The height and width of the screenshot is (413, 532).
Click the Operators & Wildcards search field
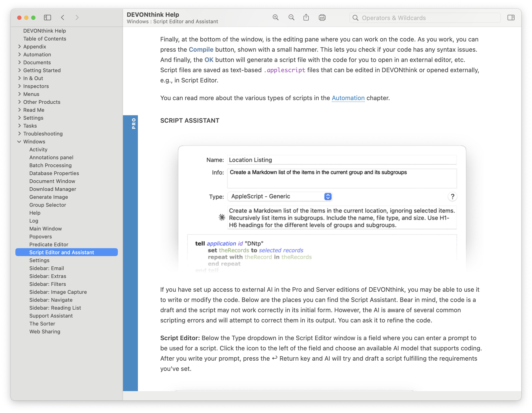(x=429, y=18)
